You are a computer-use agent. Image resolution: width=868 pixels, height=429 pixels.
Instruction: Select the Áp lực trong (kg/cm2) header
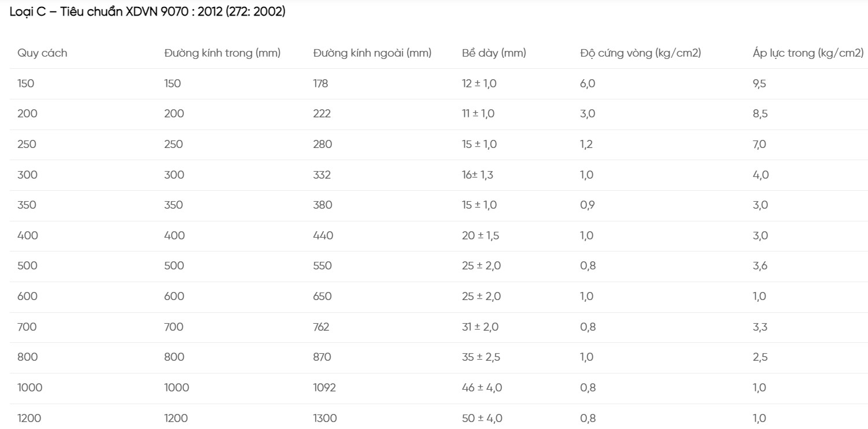click(x=808, y=53)
